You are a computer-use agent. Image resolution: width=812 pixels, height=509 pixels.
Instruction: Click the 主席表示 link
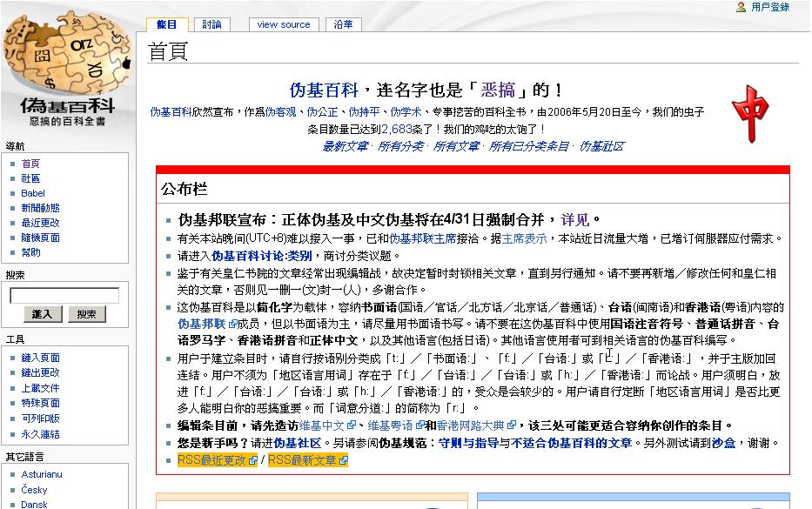524,238
